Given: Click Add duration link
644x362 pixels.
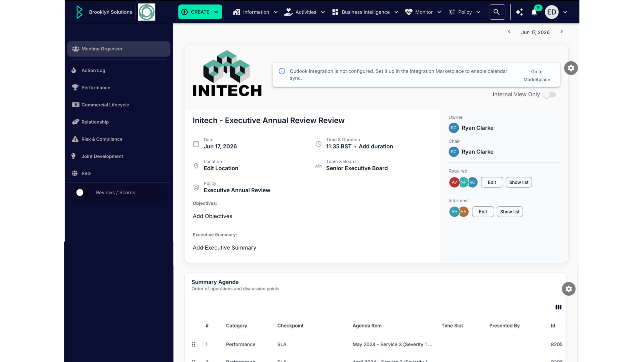Looking at the screenshot, I should point(376,147).
